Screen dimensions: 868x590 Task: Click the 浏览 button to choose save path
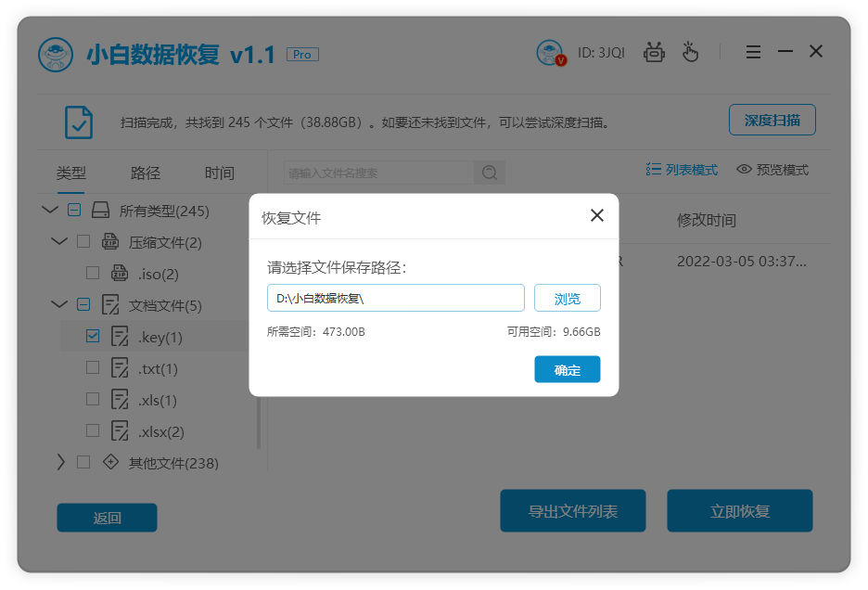coord(568,298)
